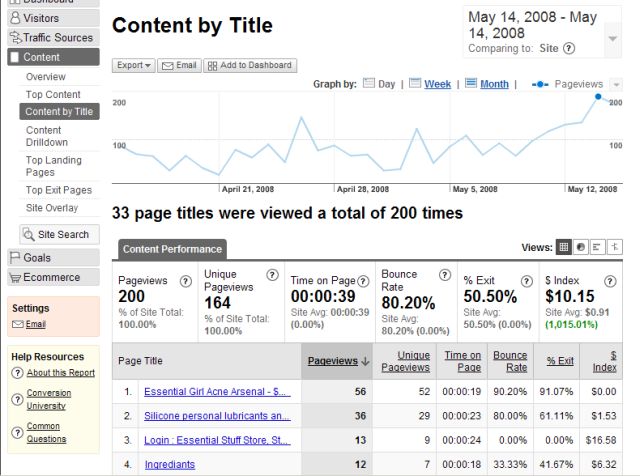
Task: Click help icon for Unique Pageviews summary
Action: click(x=272, y=275)
